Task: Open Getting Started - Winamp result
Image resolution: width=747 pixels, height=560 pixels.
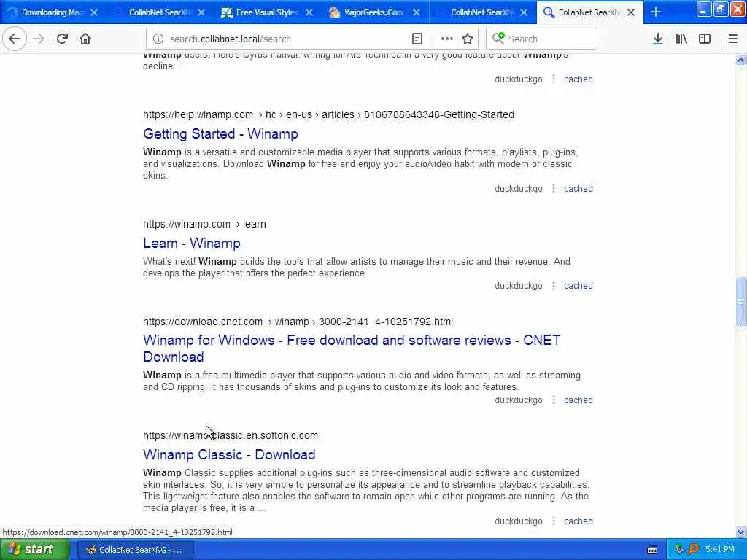Action: tap(220, 134)
